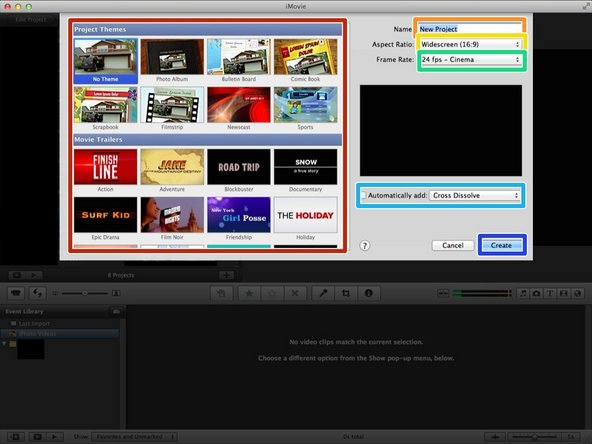Image resolution: width=592 pixels, height=444 pixels.
Task: Click the swap events and projects icon
Action: (x=37, y=293)
